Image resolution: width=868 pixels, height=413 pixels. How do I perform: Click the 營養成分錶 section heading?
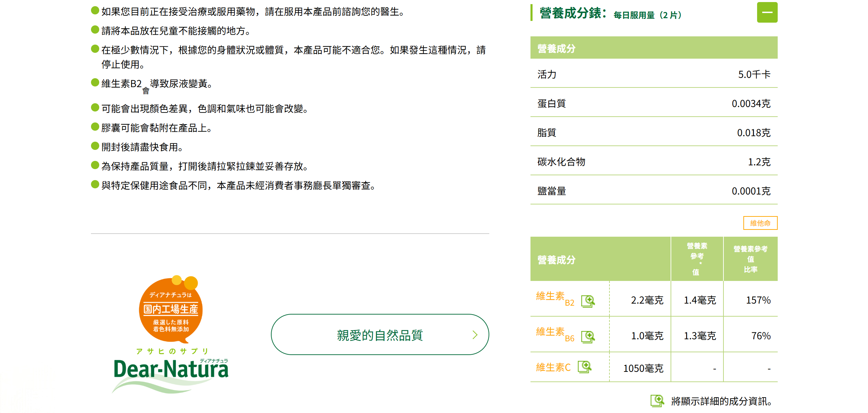(572, 13)
